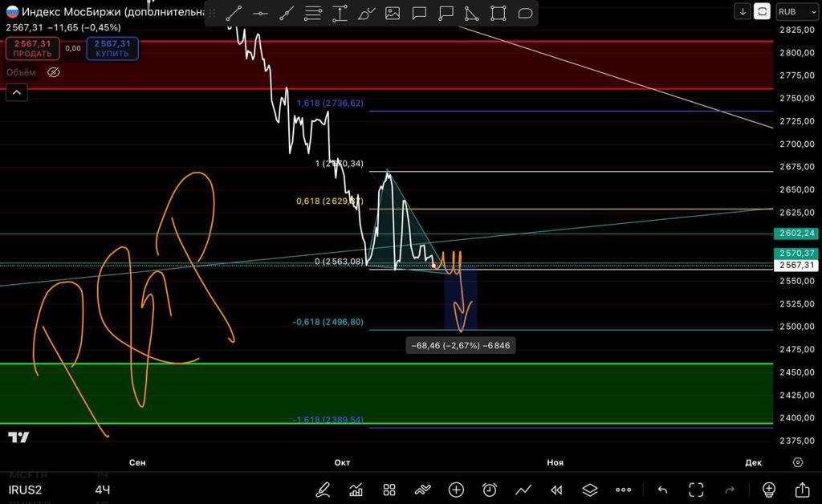Open the indicators panel in bottom toolbar
Image resolution: width=822 pixels, height=504 pixels.
pos(356,490)
